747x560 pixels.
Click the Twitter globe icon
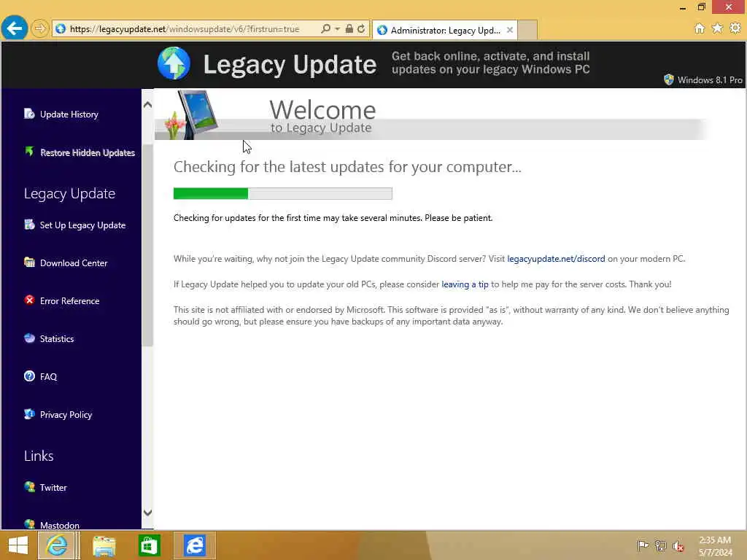pos(29,486)
